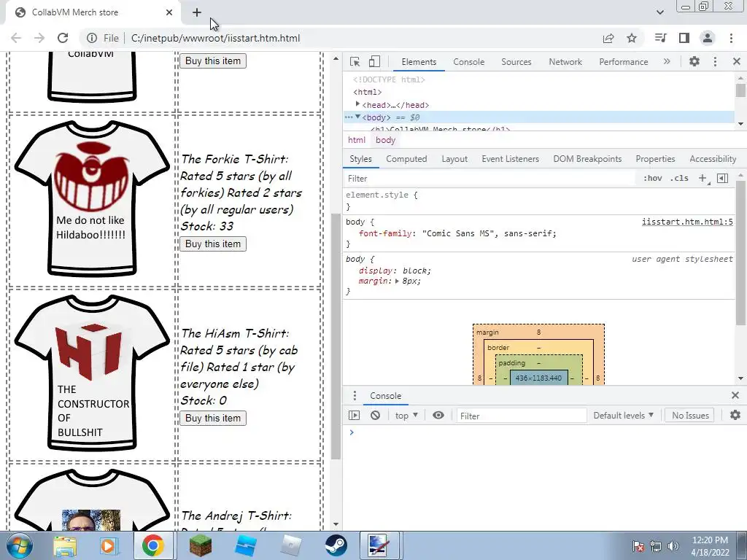Screen dimensions: 747x560
Task: Select the Computed pane tab
Action: [x=406, y=159]
